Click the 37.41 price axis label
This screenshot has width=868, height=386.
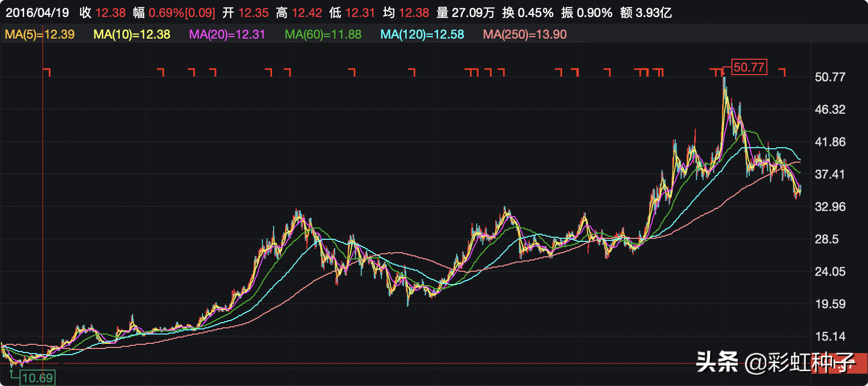click(830, 174)
